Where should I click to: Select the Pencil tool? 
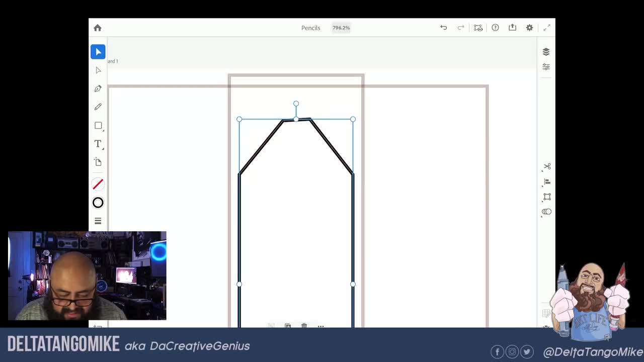pyautogui.click(x=98, y=107)
